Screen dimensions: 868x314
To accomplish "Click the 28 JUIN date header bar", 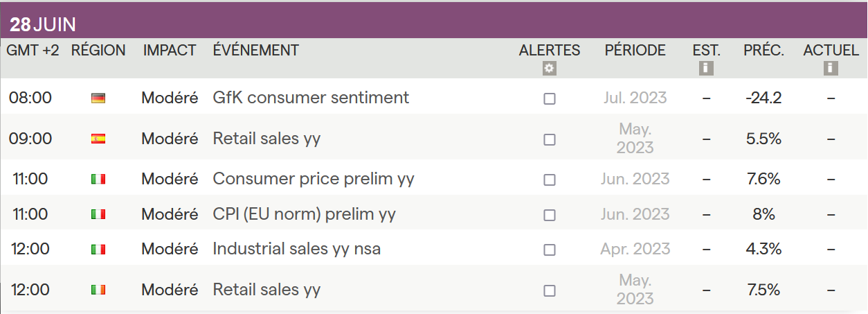I will (x=433, y=24).
